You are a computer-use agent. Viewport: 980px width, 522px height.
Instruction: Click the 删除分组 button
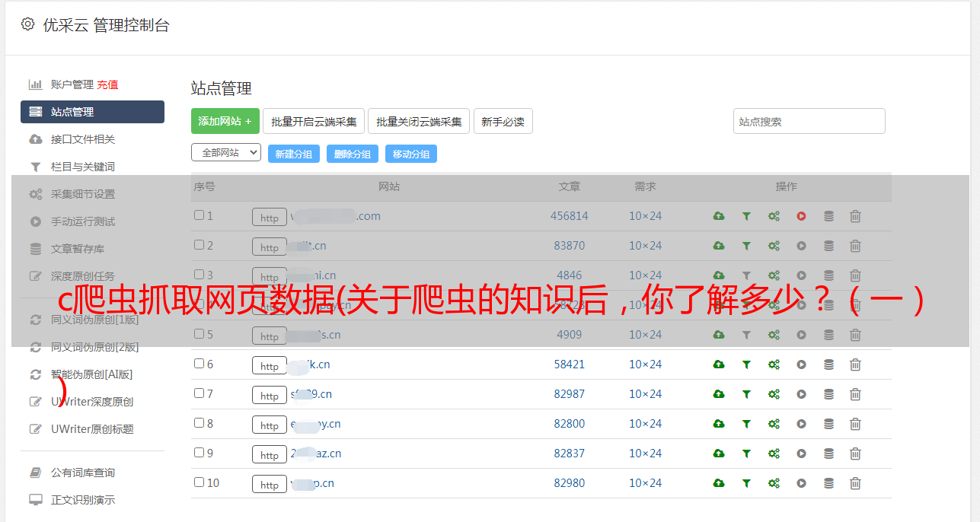[353, 154]
